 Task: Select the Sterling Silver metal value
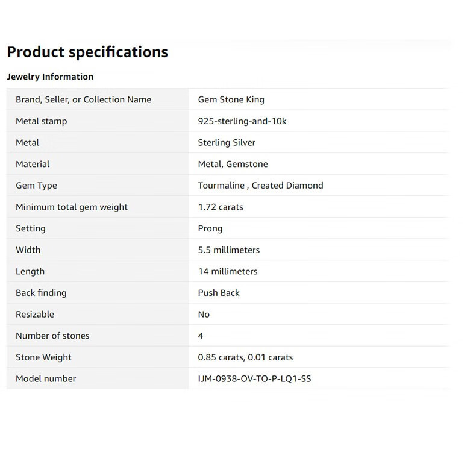tap(227, 143)
